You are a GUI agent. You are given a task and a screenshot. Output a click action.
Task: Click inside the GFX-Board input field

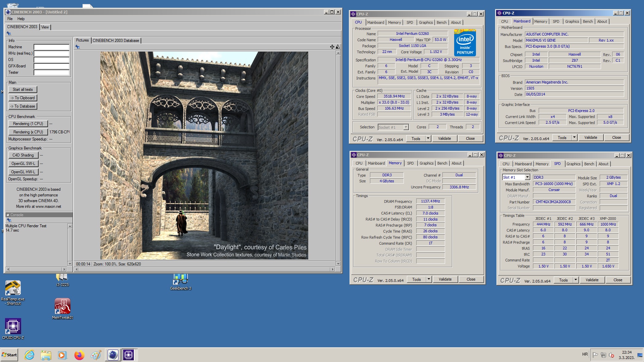(52, 66)
